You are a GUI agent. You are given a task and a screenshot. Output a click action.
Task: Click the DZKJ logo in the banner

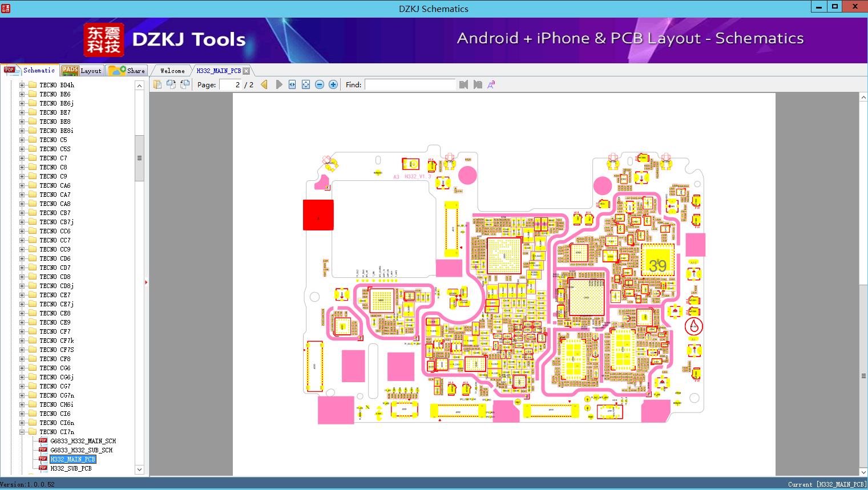tap(103, 40)
